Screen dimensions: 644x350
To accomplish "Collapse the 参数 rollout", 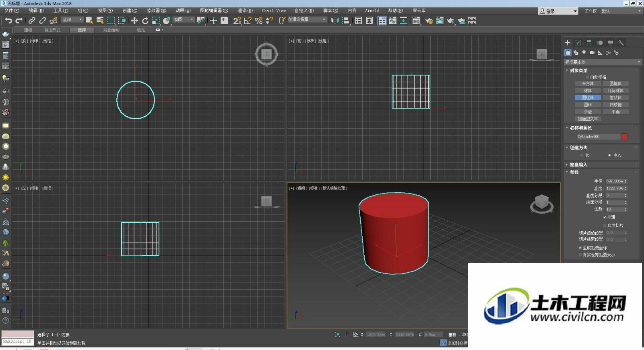I will click(574, 172).
